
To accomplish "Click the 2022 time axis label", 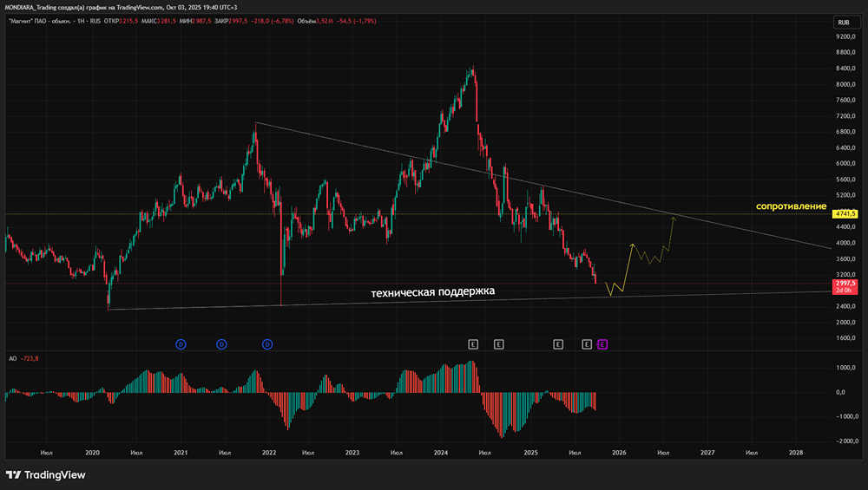I will [269, 453].
